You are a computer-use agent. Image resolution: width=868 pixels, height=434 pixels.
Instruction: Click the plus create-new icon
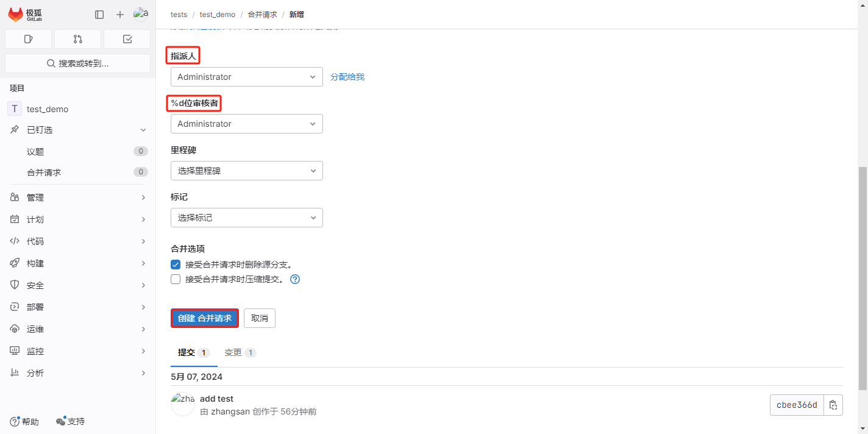tap(120, 15)
